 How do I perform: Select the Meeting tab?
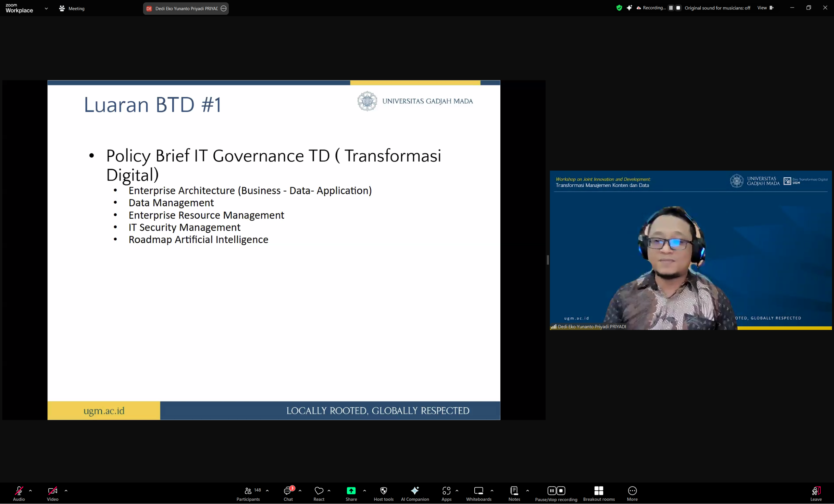tap(72, 8)
